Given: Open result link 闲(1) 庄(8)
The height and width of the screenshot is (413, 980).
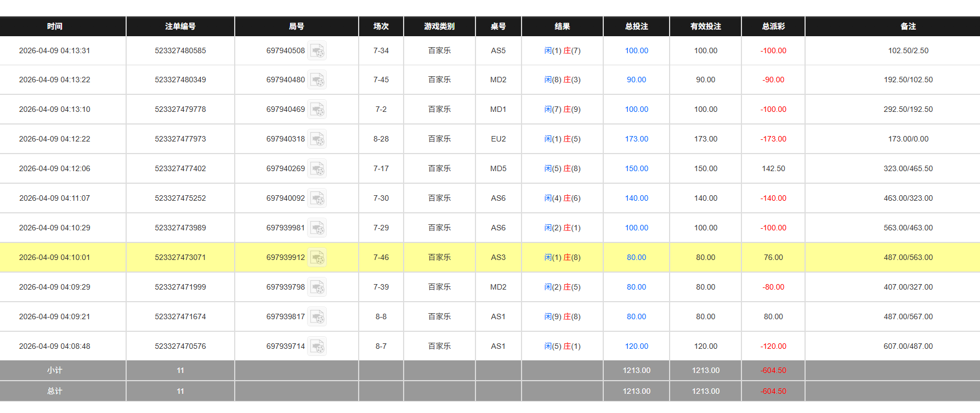Looking at the screenshot, I should coord(562,258).
